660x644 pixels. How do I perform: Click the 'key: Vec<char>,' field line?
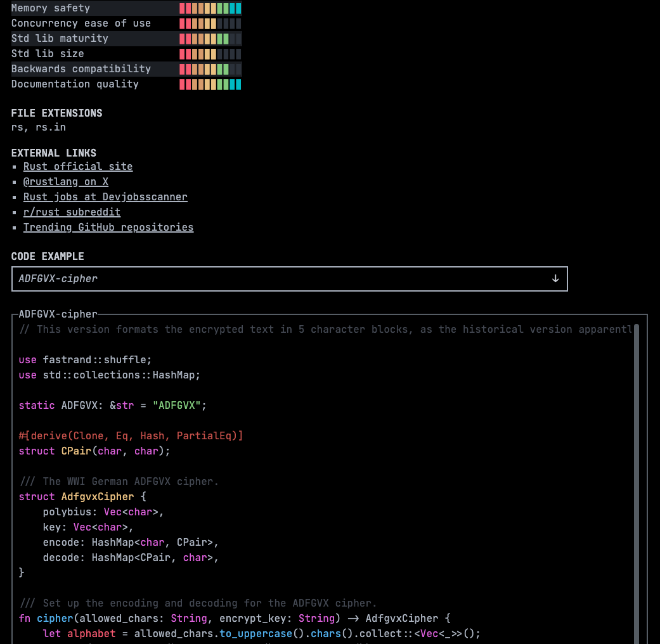88,527
